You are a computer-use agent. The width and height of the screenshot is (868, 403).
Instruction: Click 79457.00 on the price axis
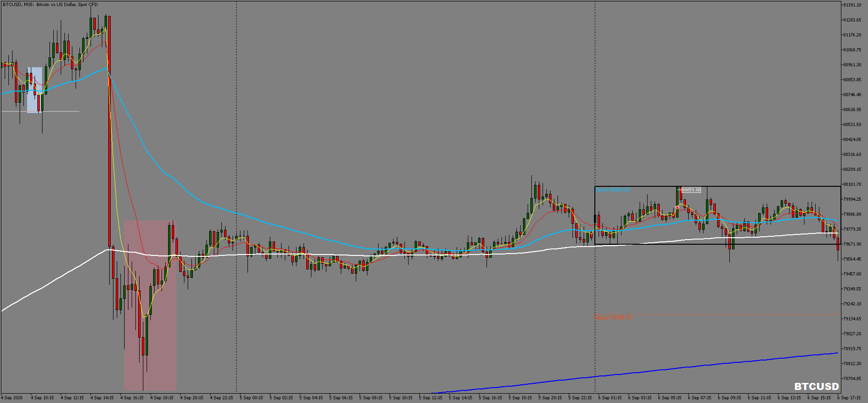[x=852, y=274]
